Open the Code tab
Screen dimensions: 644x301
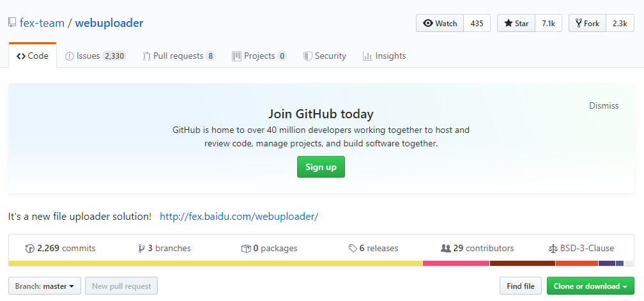[33, 56]
